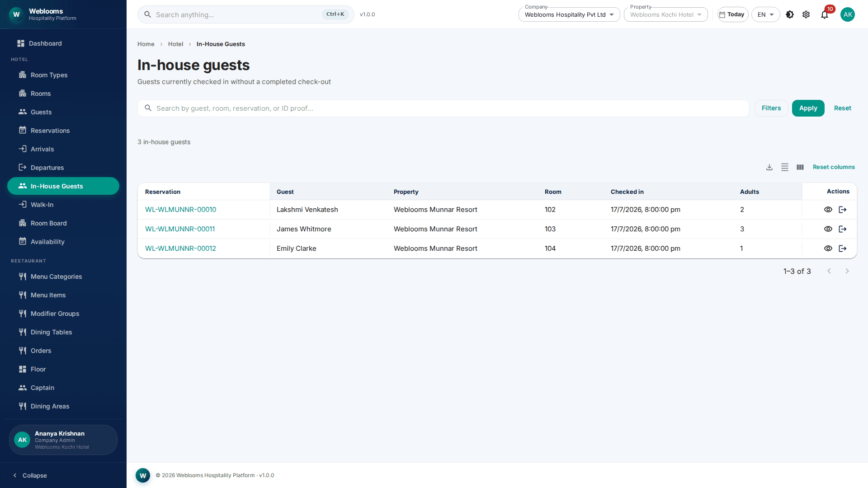The height and width of the screenshot is (488, 868).
Task: Click the Filters button
Action: click(771, 108)
